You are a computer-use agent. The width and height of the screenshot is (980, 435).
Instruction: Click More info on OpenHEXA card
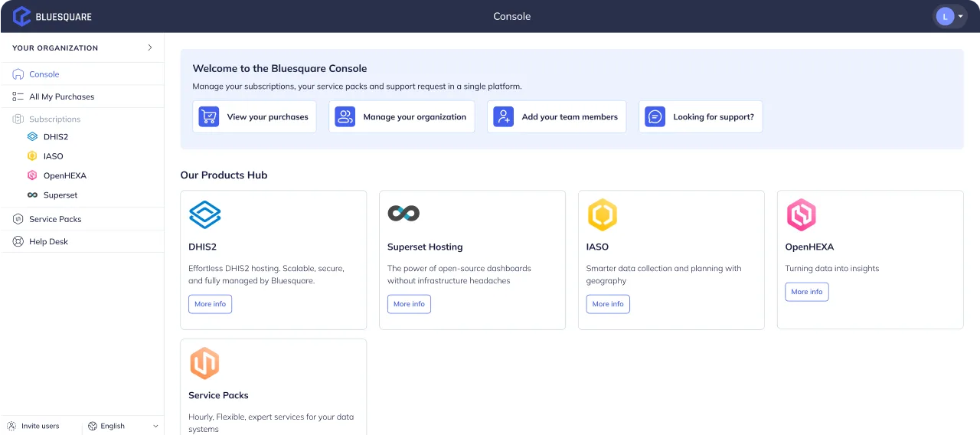tap(807, 292)
